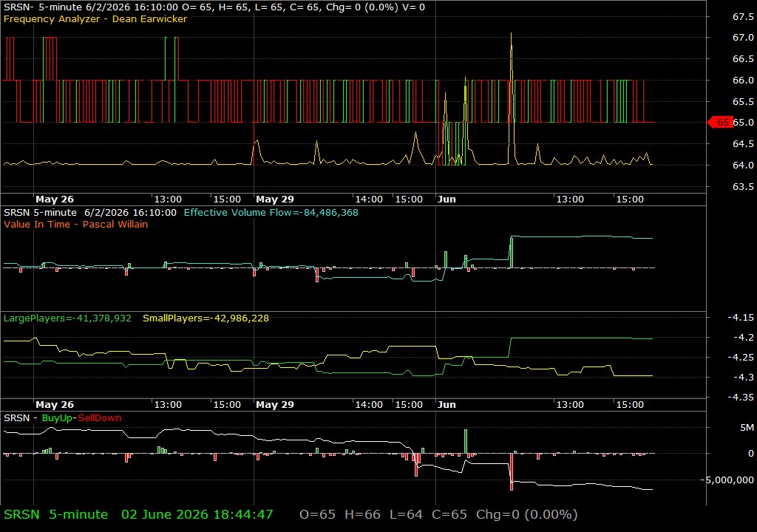The width and height of the screenshot is (757, 532).
Task: Click the -4.15 players axis label
Action: (741, 318)
